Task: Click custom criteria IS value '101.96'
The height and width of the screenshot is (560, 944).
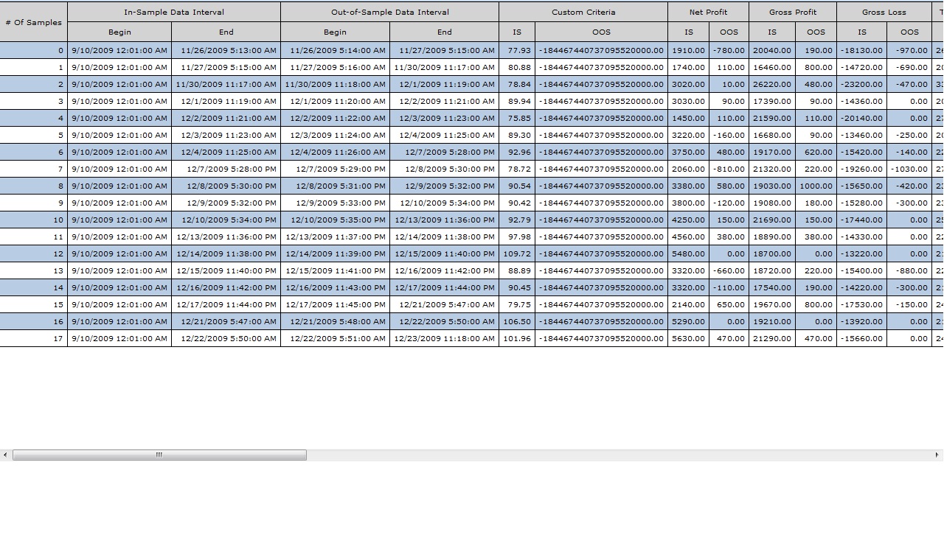Action: point(517,338)
